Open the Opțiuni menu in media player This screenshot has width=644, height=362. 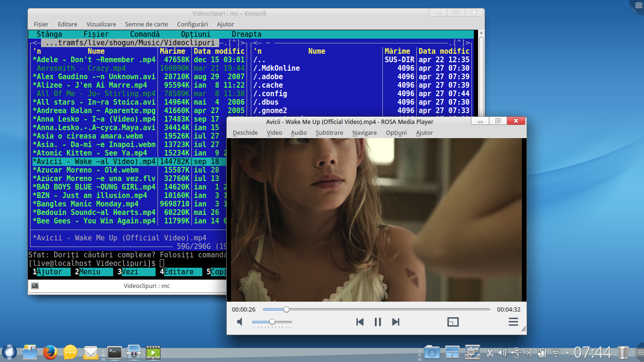coord(396,133)
